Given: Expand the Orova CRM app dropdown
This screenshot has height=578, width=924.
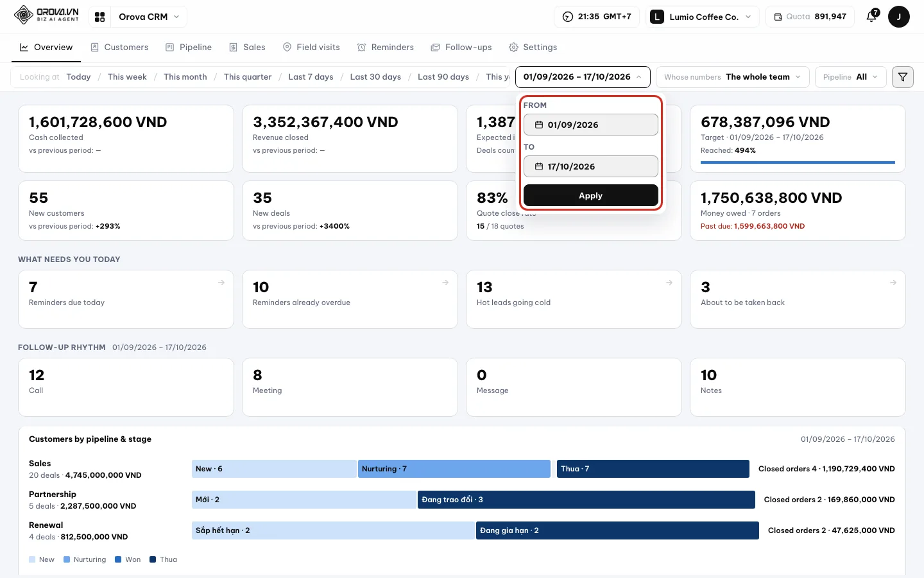Looking at the screenshot, I should (148, 17).
